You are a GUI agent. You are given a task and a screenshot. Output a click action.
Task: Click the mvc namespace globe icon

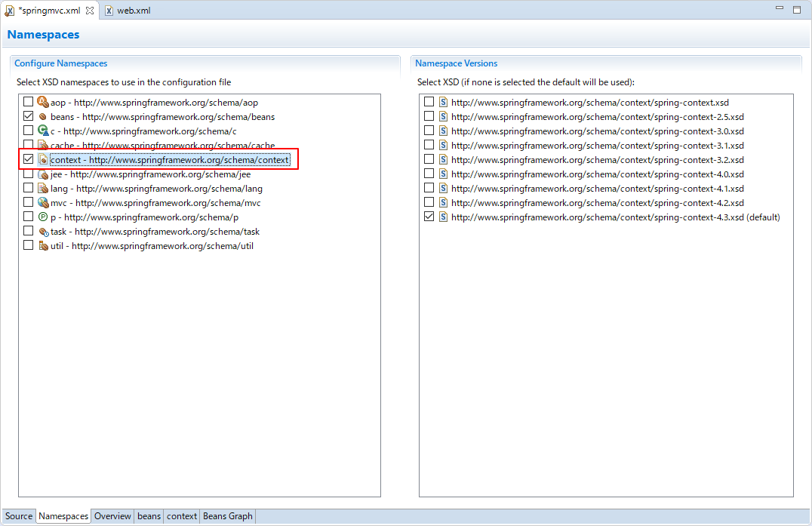pyautogui.click(x=43, y=202)
